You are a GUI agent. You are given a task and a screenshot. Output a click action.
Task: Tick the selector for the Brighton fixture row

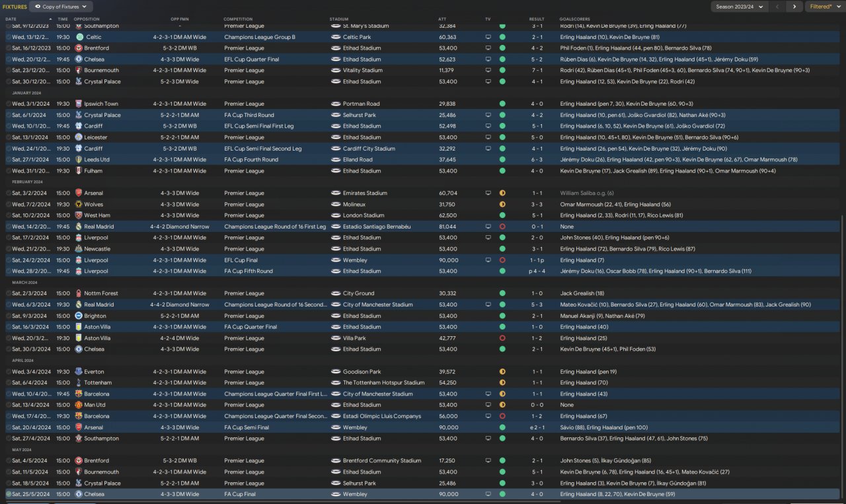click(9, 316)
